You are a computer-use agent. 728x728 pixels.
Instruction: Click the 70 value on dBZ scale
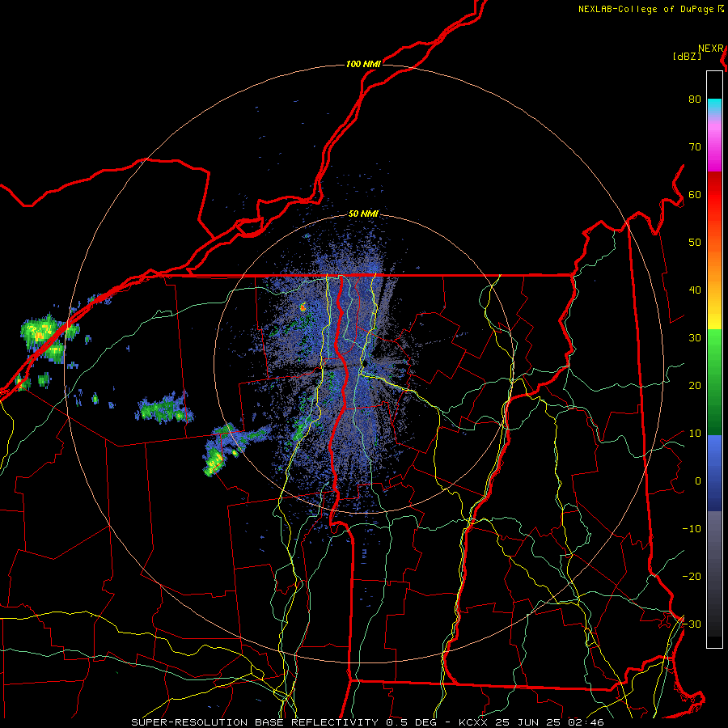point(695,147)
